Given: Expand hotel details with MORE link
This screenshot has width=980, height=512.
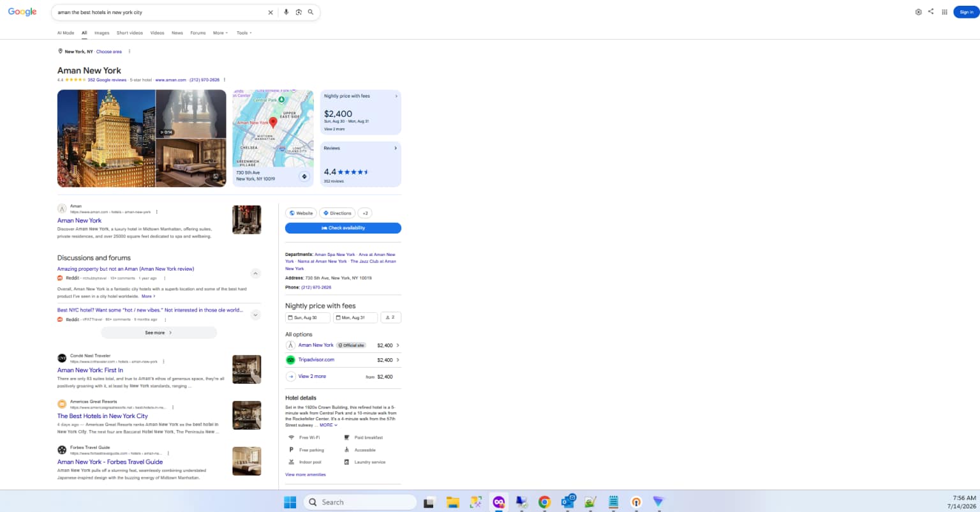Looking at the screenshot, I should [328, 425].
